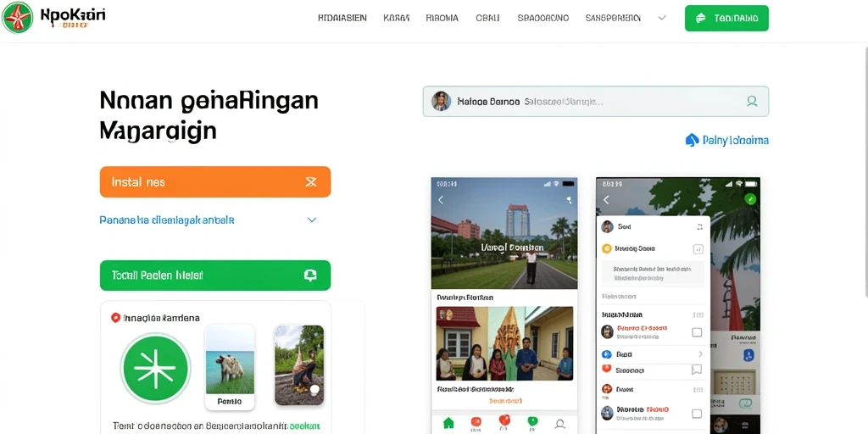Expand the chevron beside the Penanetia link

click(x=312, y=220)
